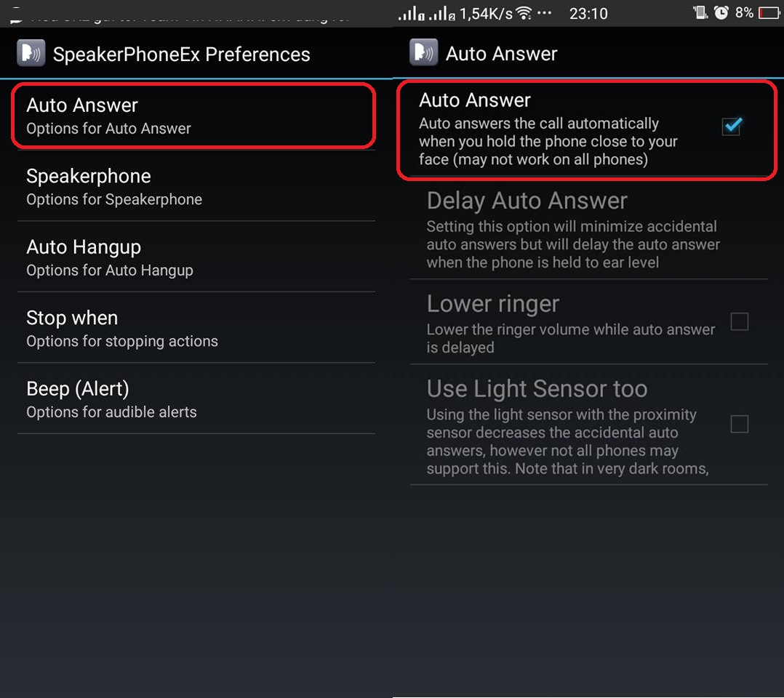Tap the Auto Answer screen title text

[x=502, y=54]
